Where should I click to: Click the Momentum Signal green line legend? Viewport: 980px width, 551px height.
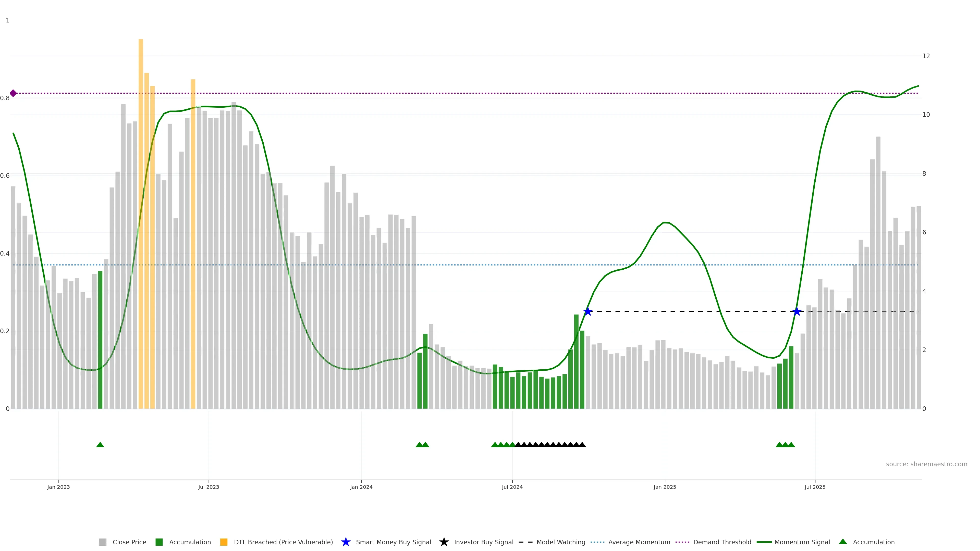click(764, 542)
